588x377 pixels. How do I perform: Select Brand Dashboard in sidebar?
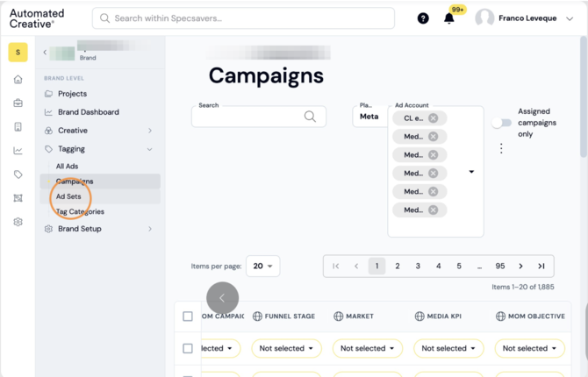[89, 112]
